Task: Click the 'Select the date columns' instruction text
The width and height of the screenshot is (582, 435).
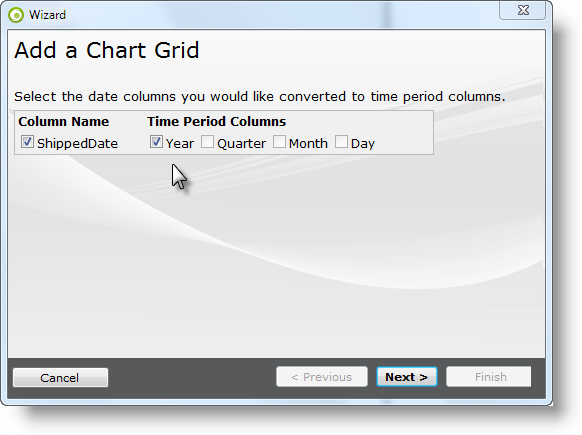Action: (x=260, y=97)
